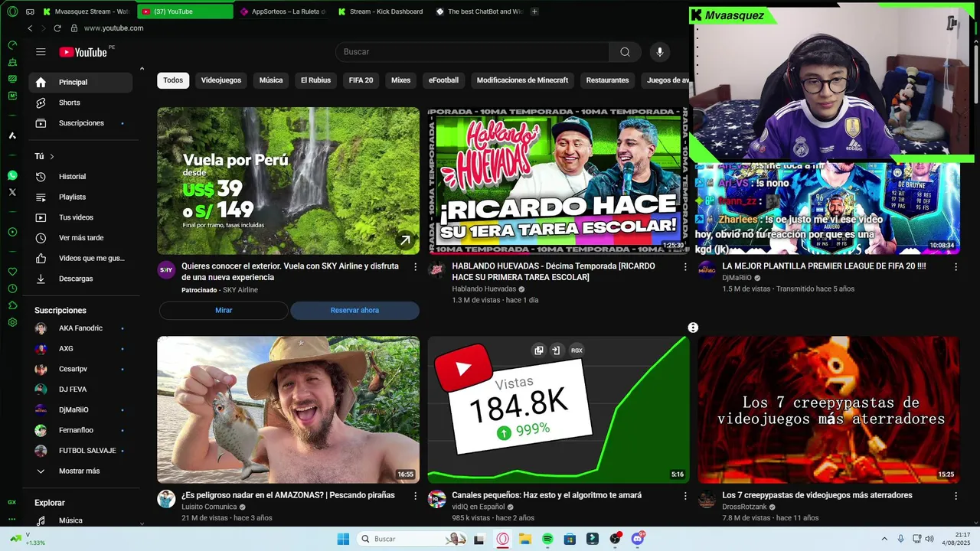Open more options for AMAZONAS piranha video
This screenshot has height=551, width=980.
[415, 496]
